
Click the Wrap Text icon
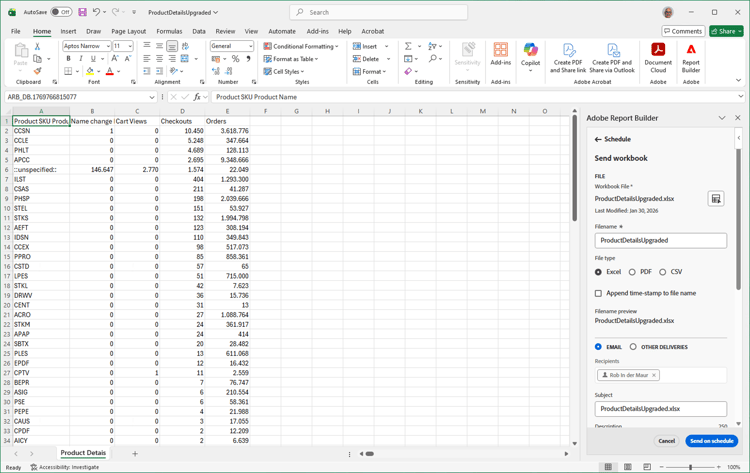pos(185,46)
